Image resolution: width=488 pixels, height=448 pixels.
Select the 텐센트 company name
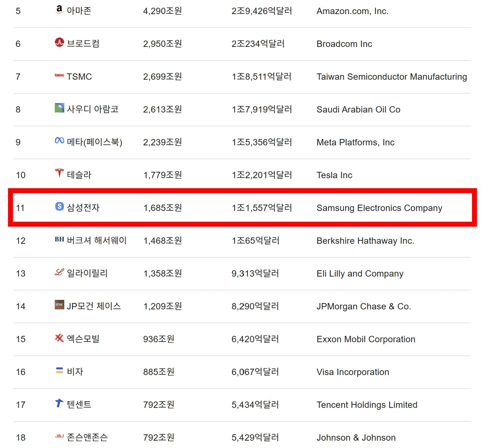[x=79, y=404]
